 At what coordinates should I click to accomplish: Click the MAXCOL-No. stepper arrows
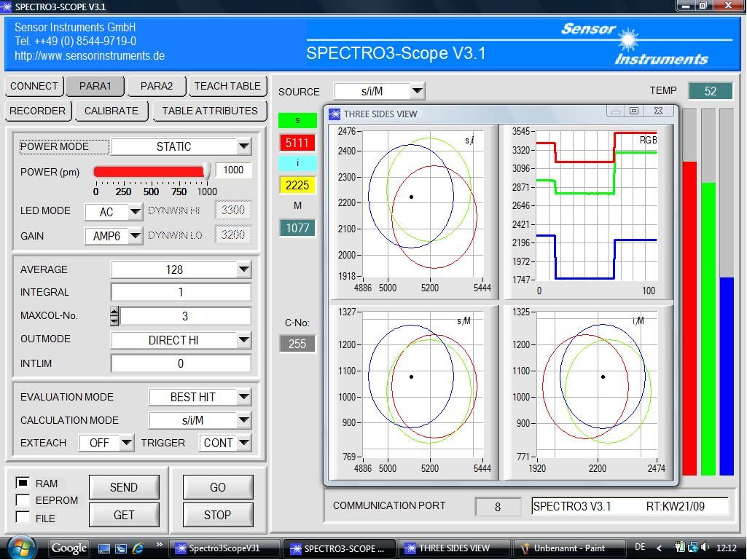pos(114,316)
